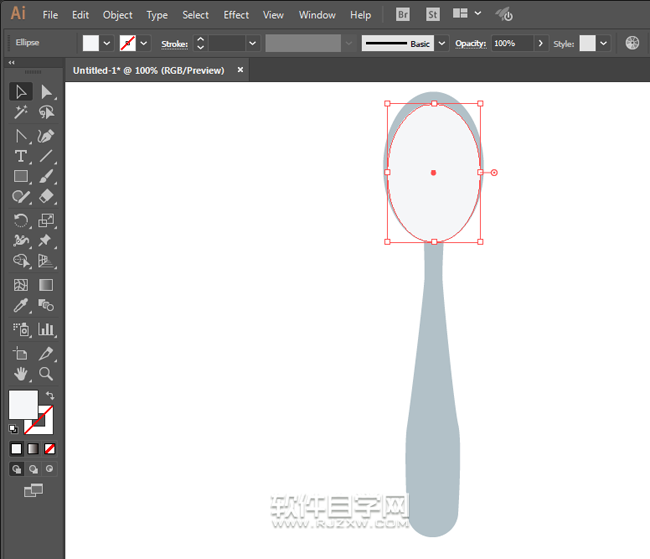Expand the stroke weight dropdown
This screenshot has width=650, height=559.
252,44
